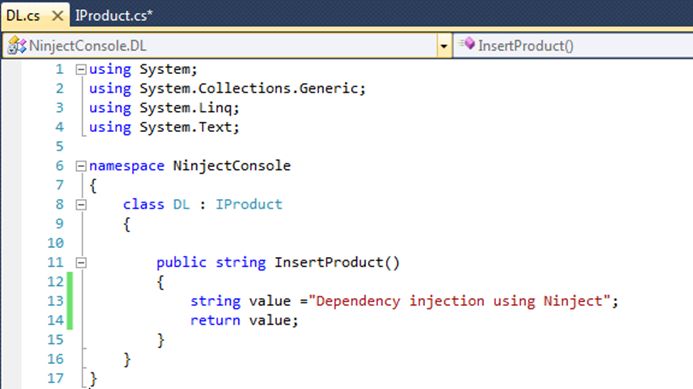693x389 pixels.
Task: Click the IProduct interface name
Action: click(x=249, y=204)
